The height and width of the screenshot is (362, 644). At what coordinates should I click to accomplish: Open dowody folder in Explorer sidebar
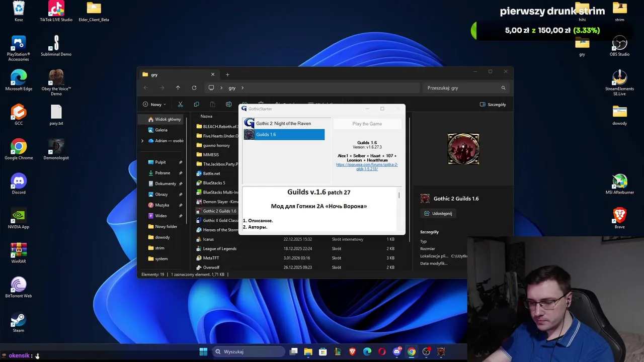coord(163,237)
